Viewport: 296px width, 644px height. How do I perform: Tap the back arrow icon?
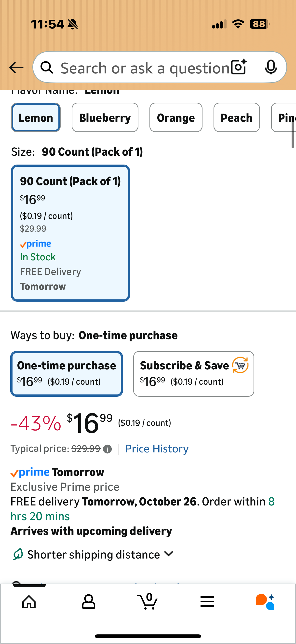click(x=16, y=68)
